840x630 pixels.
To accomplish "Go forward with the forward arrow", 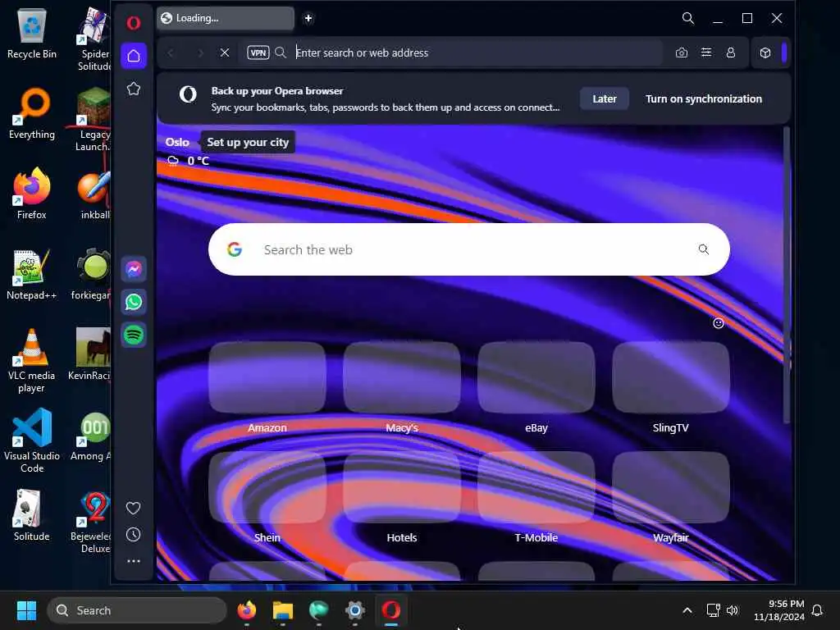I will pos(200,52).
